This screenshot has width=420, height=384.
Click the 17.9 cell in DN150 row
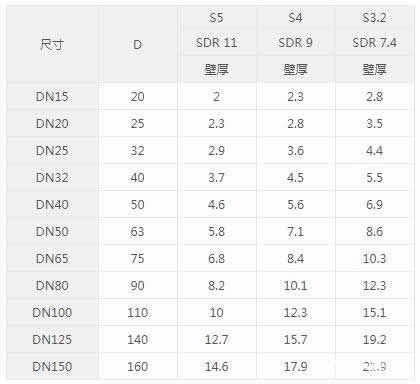295,367
